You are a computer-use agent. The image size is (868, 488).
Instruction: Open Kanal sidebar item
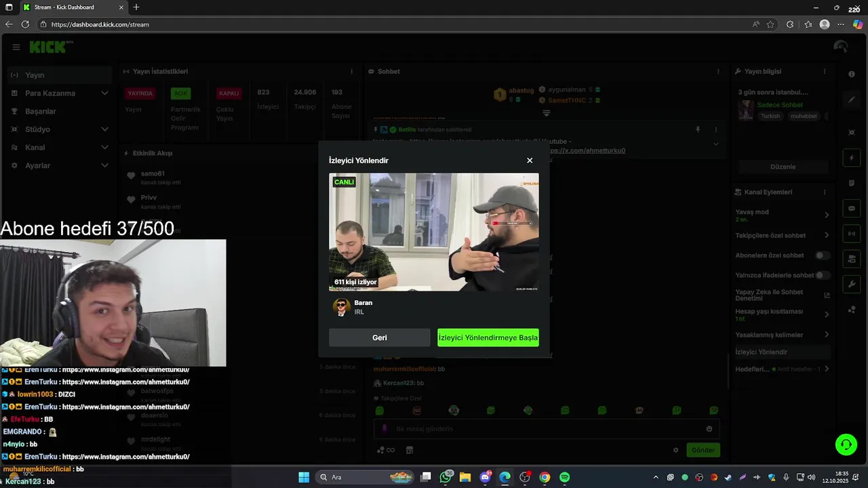pyautogui.click(x=60, y=148)
